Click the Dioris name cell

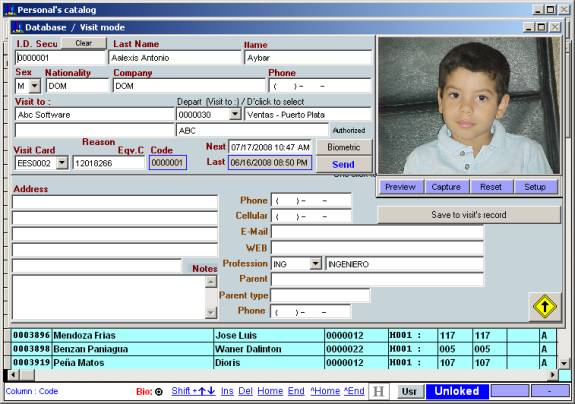click(x=269, y=362)
